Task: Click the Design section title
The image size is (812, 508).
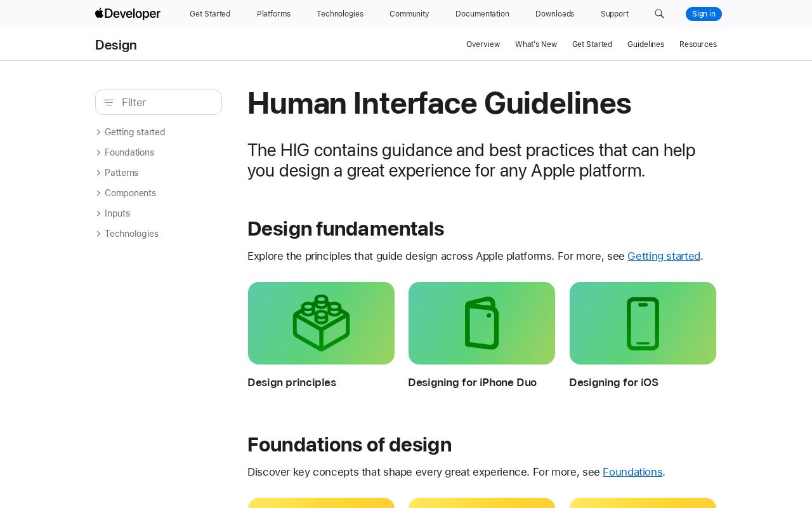Action: coord(116,45)
